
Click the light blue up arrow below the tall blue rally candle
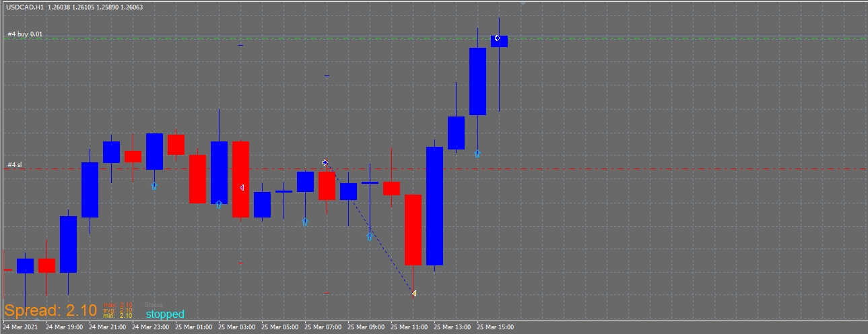point(477,154)
